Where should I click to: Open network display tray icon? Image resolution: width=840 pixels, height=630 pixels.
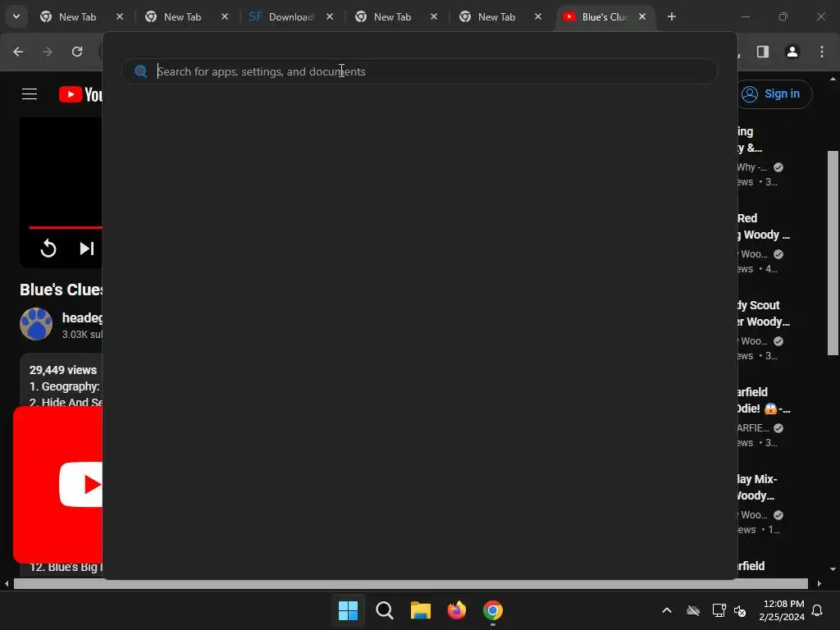[x=719, y=610]
